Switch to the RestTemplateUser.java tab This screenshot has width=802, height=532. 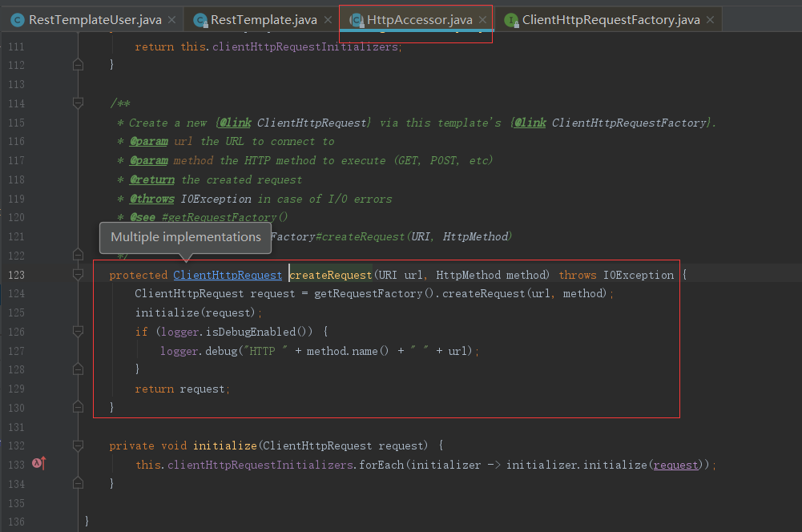95,20
